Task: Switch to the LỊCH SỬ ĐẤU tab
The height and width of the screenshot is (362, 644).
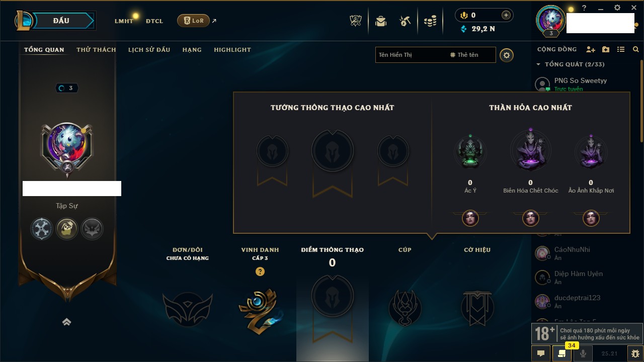Action: pos(149,50)
